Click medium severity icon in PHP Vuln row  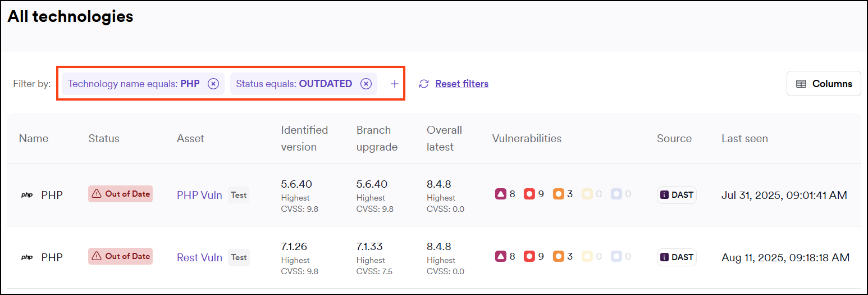click(x=558, y=194)
